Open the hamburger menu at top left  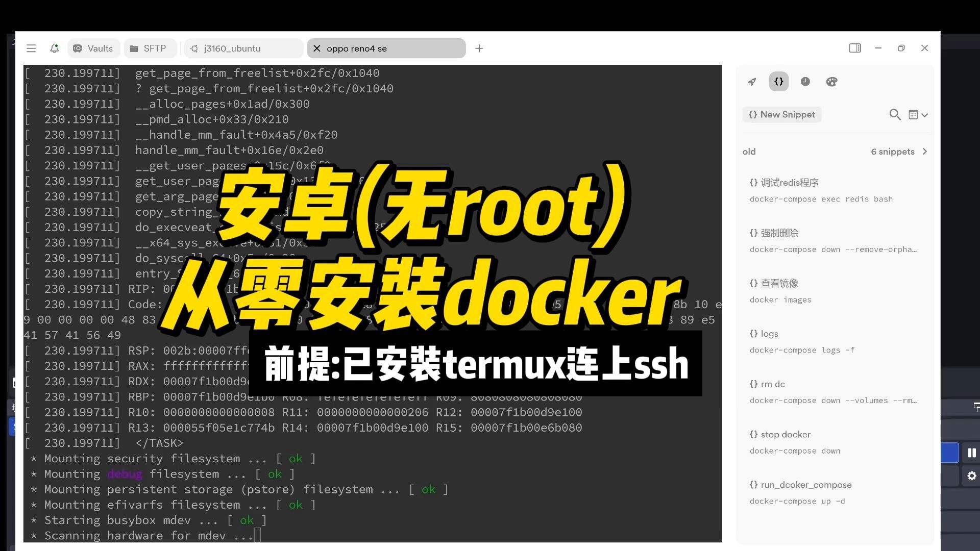click(31, 48)
